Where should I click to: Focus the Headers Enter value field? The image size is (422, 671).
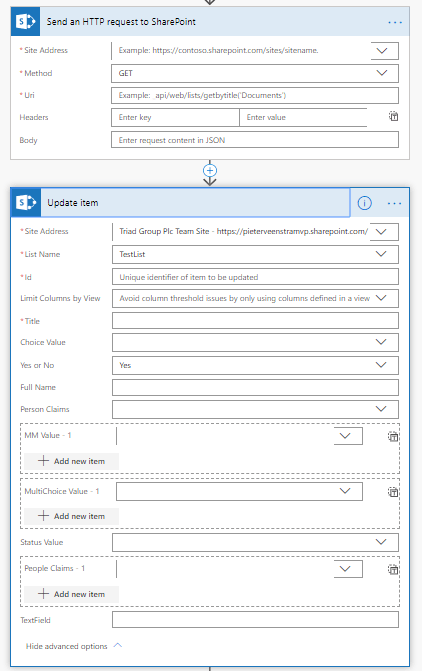[303, 117]
